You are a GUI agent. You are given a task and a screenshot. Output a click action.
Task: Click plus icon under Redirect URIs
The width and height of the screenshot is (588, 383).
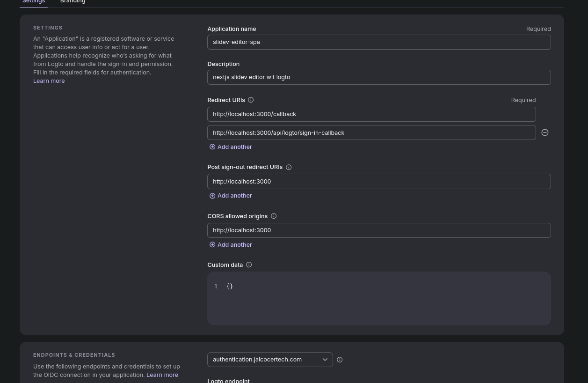point(212,147)
